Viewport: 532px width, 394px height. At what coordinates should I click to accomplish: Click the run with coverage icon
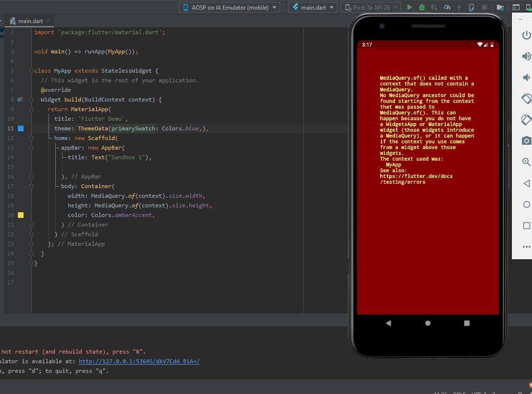tap(434, 7)
